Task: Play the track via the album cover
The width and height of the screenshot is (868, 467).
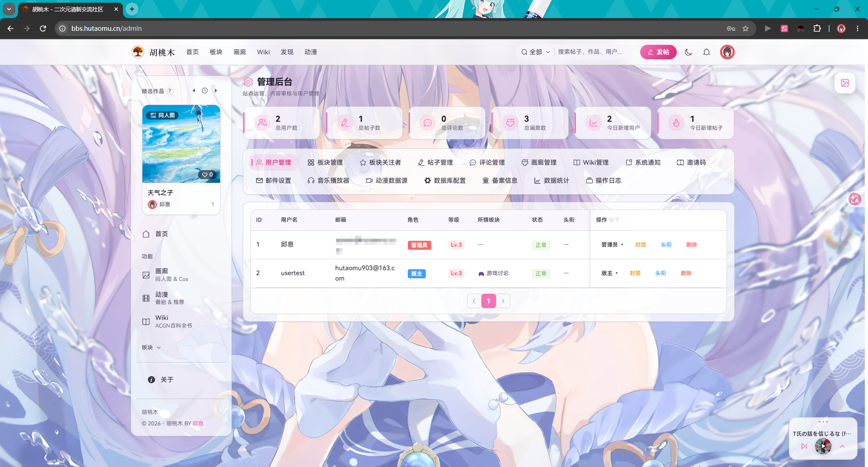Action: tap(823, 446)
